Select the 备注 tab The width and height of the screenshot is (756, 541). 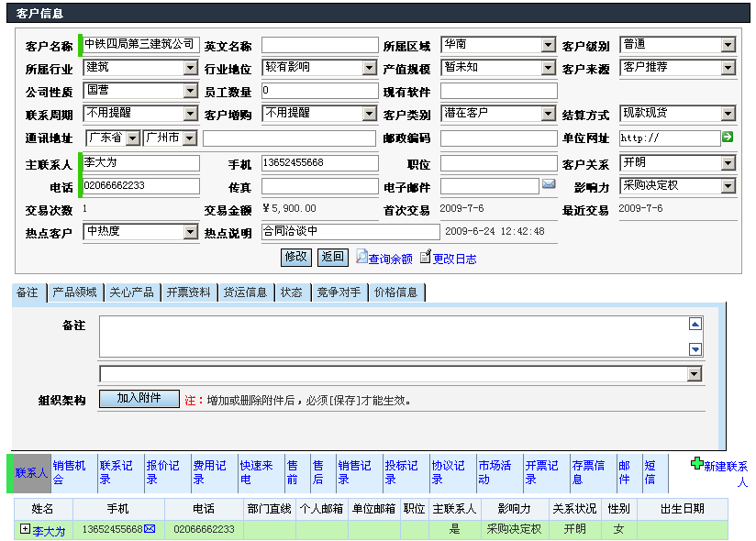pyautogui.click(x=28, y=293)
